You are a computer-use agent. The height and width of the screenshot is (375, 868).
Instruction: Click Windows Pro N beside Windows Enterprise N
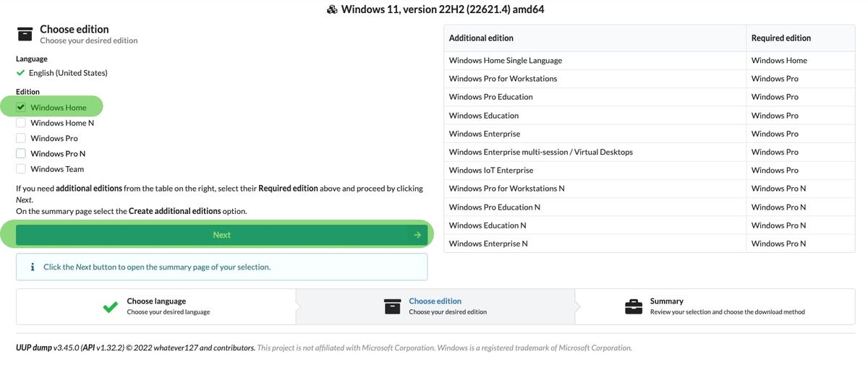tap(800, 243)
